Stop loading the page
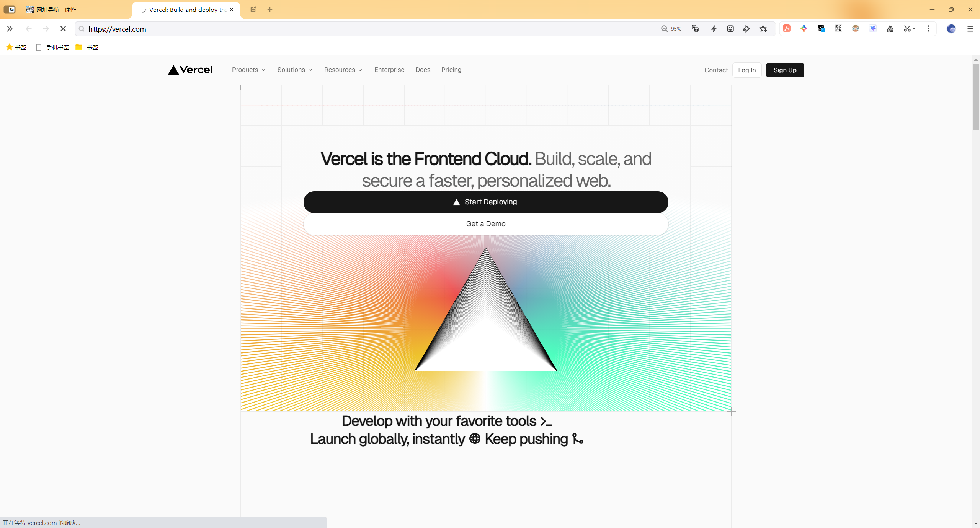Screen dimensions: 980x528 click(63, 29)
